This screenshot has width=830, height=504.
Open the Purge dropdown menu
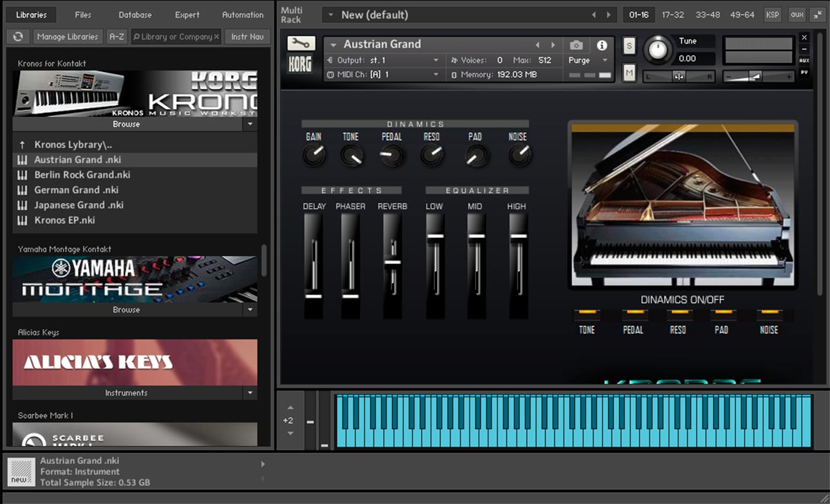589,60
